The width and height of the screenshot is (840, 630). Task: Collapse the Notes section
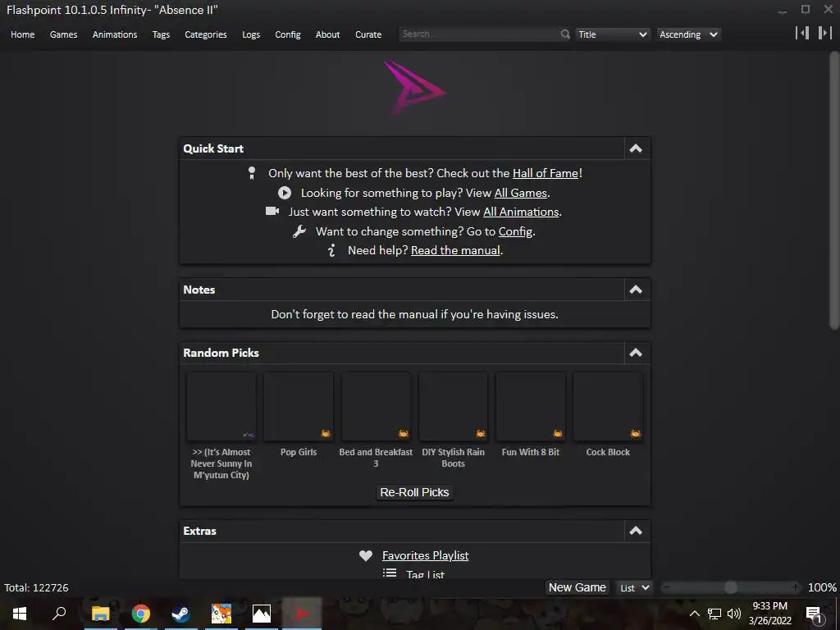pos(636,290)
